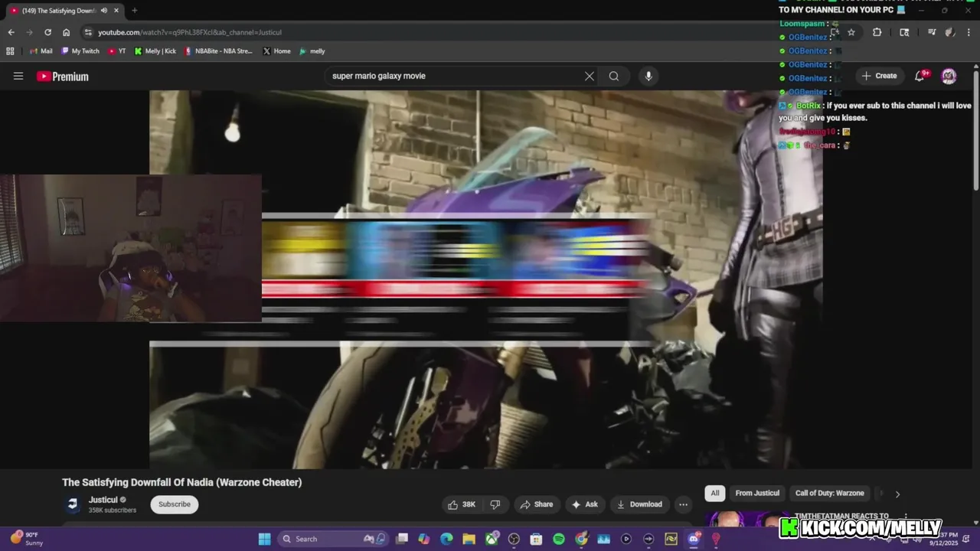Subscribe to Justicul
This screenshot has width=980, height=551.
(x=175, y=504)
